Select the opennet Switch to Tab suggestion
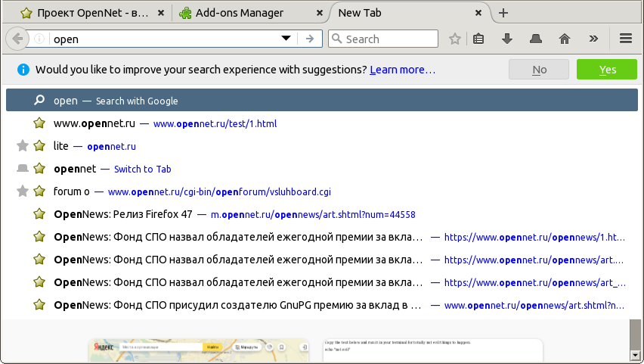Screen dimensions: 644x364 coord(113,169)
